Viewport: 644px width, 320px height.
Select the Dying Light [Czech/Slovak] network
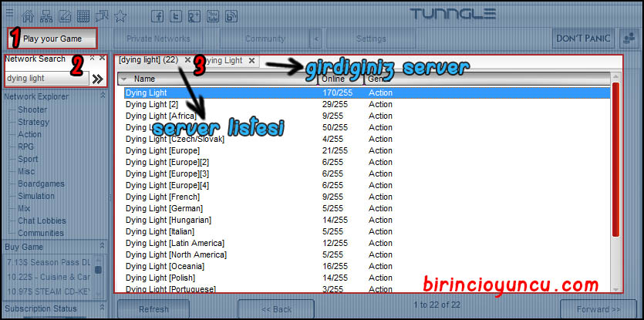tap(367, 139)
